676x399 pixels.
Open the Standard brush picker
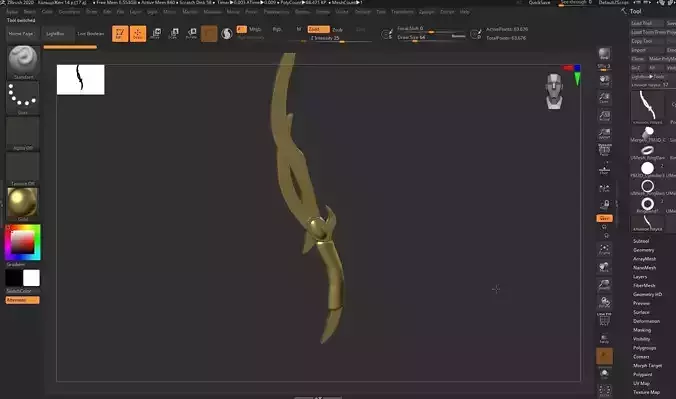[x=23, y=62]
